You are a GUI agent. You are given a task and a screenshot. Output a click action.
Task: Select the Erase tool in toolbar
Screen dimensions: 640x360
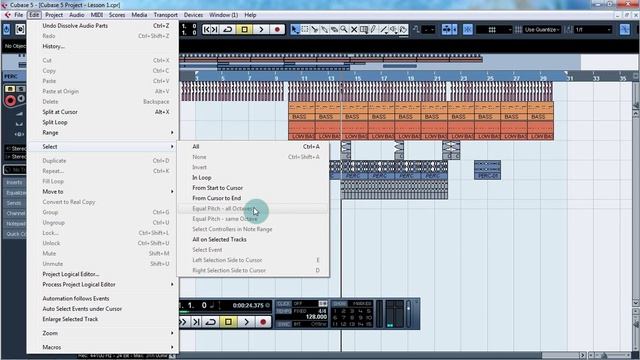coord(334,29)
